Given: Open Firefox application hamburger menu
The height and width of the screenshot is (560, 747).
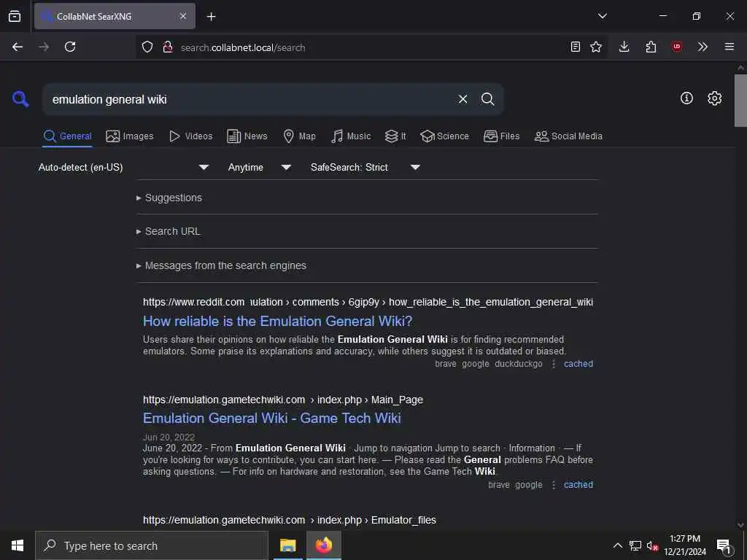Looking at the screenshot, I should 729,47.
